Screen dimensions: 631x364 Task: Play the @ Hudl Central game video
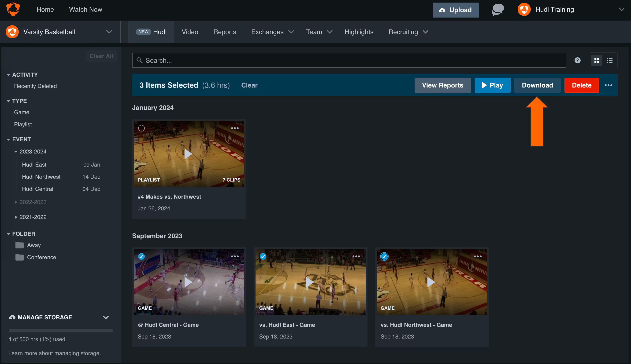coord(188,282)
